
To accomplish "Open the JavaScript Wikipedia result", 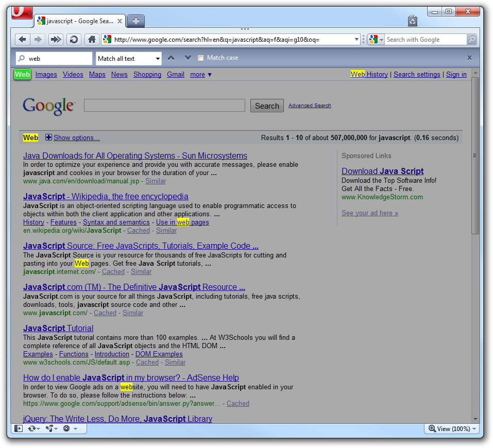I will point(106,197).
